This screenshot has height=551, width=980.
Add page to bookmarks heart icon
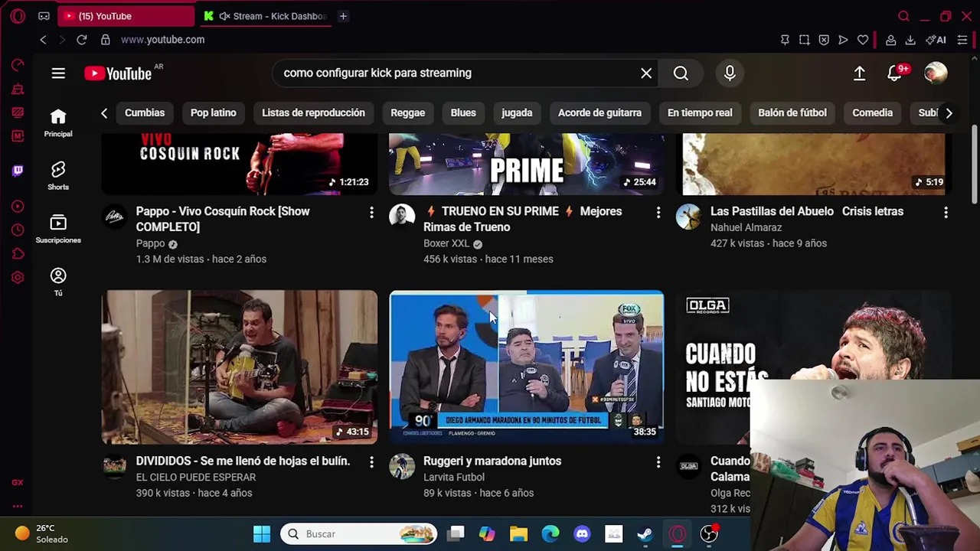(x=863, y=40)
